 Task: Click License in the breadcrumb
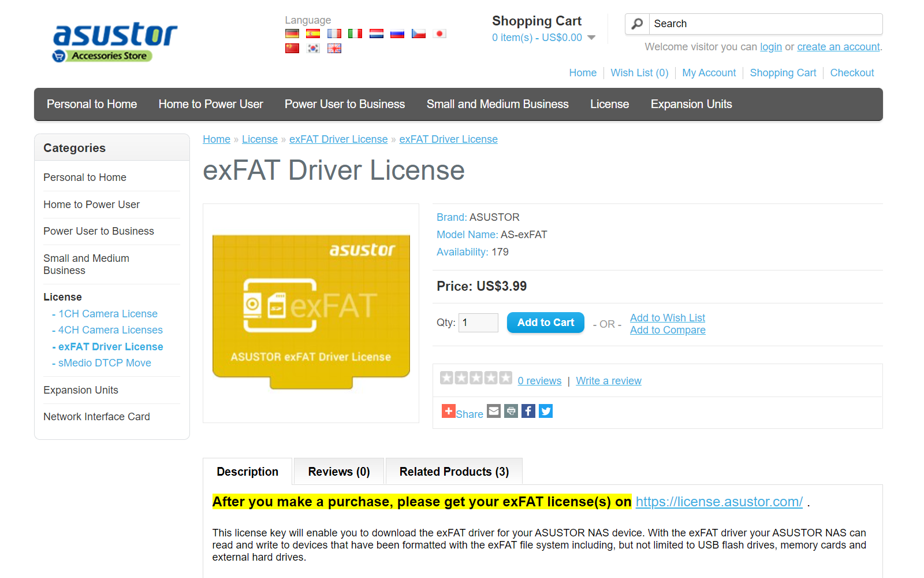coord(260,139)
